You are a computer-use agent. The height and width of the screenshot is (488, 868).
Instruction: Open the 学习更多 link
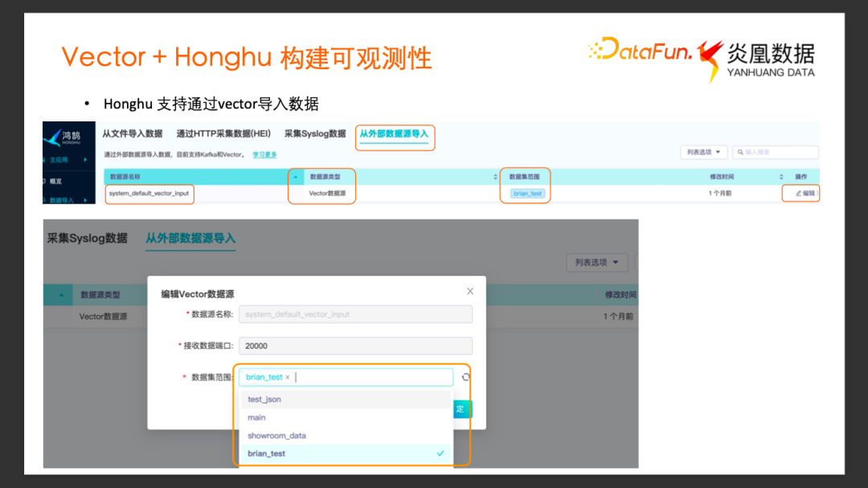[x=264, y=154]
